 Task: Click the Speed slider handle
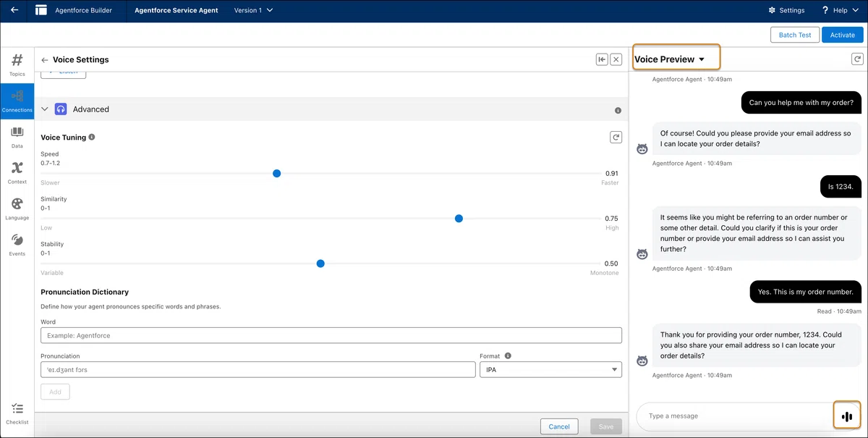276,174
